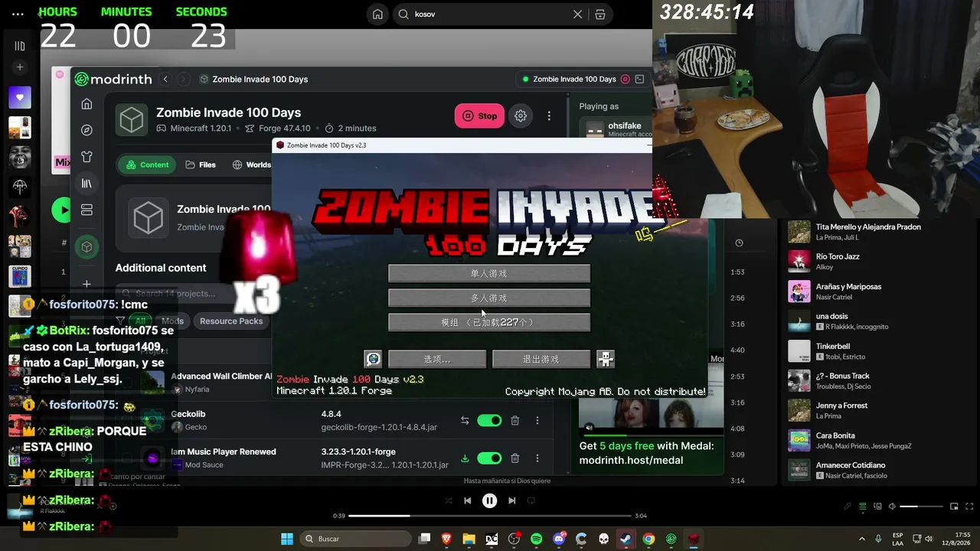Delete Iam Music Player Renewed mod
The width and height of the screenshot is (980, 551).
pyautogui.click(x=515, y=458)
